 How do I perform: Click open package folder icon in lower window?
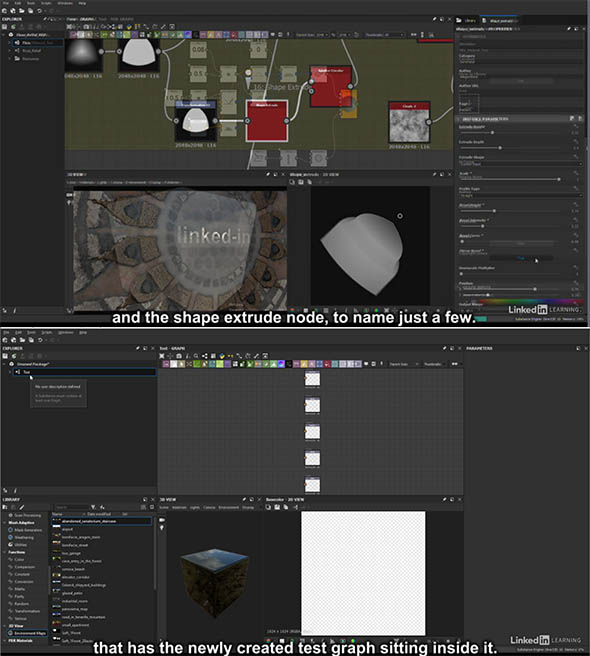click(x=22, y=340)
